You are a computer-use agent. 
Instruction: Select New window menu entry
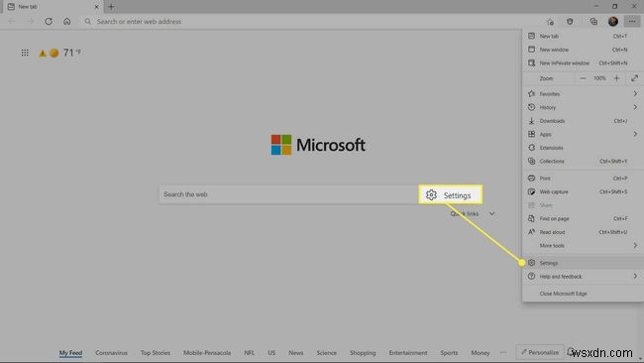(583, 50)
